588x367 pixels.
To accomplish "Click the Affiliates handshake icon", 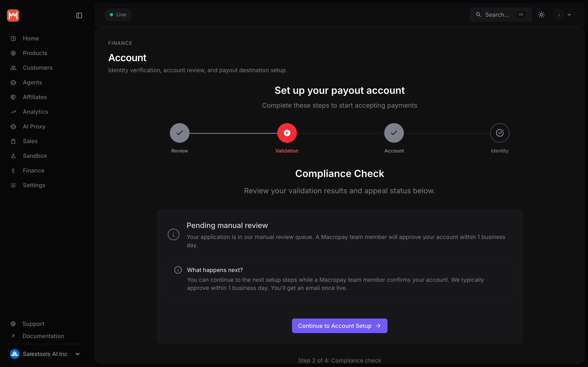I will tap(13, 97).
